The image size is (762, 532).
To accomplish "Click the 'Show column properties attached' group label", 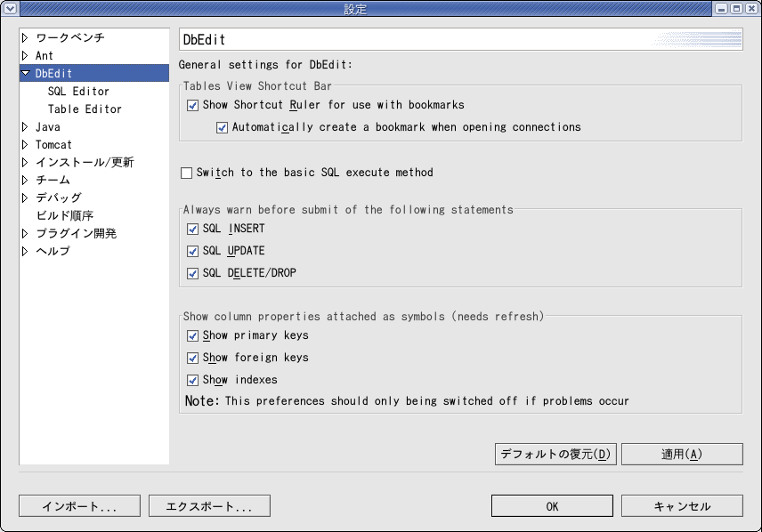I will (363, 317).
